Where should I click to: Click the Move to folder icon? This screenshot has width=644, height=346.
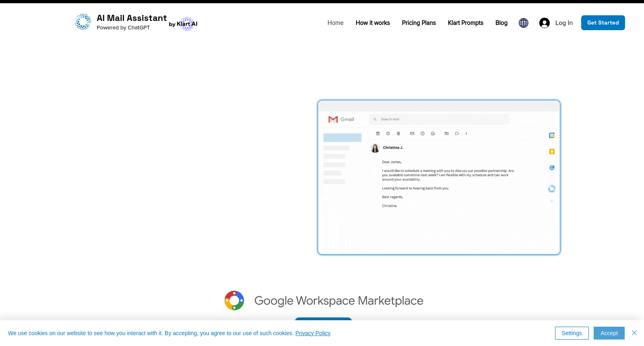coord(447,134)
